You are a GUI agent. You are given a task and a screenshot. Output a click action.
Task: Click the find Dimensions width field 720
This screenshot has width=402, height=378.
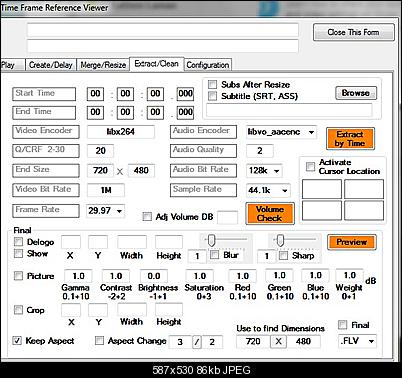253,341
